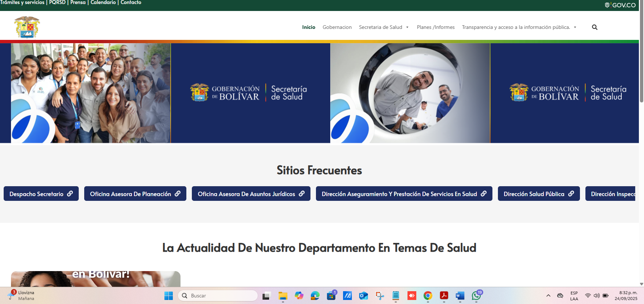Click the Buscar search box in taskbar
The width and height of the screenshot is (644, 304).
(x=218, y=296)
